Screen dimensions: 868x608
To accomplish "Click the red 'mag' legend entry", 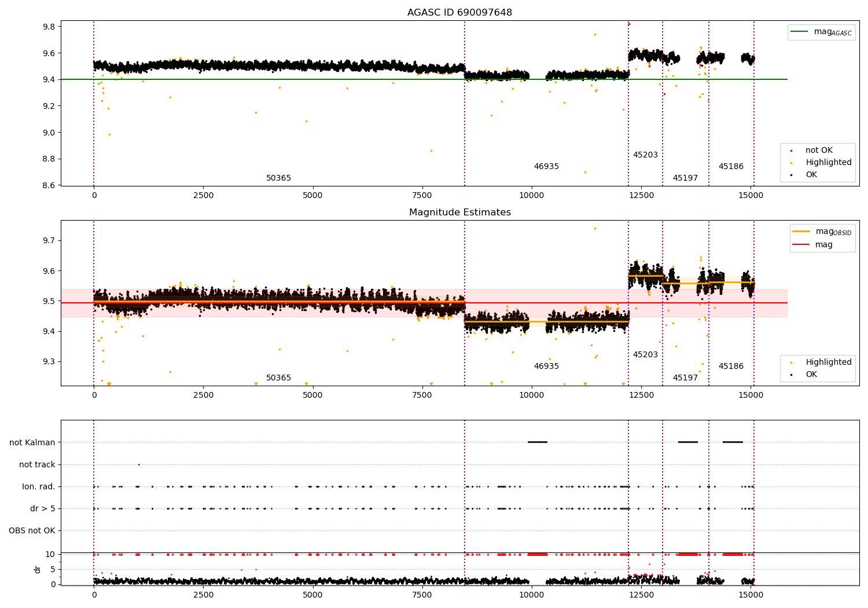I will click(x=813, y=244).
